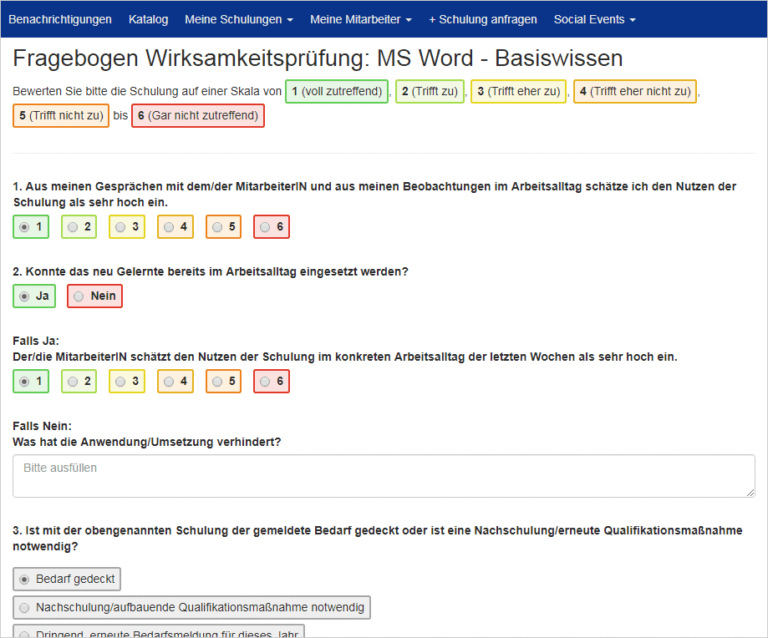Open the Katalog page
The height and width of the screenshot is (638, 768).
(148, 20)
